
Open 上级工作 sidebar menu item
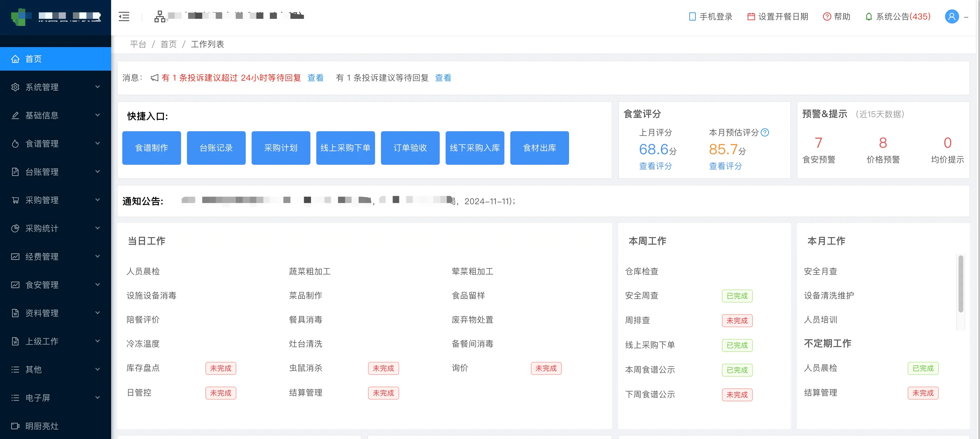(x=56, y=341)
